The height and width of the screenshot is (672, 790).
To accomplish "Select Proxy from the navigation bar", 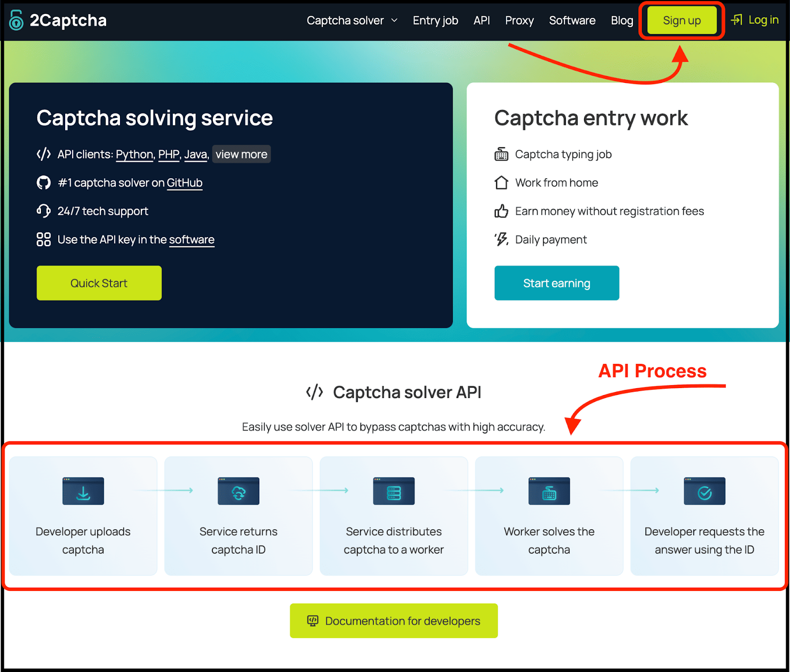I will point(519,20).
